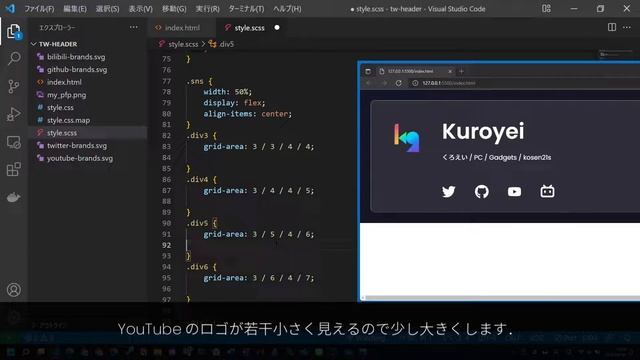
Task: Click the tagline text under Kuroyei
Action: tap(496, 157)
